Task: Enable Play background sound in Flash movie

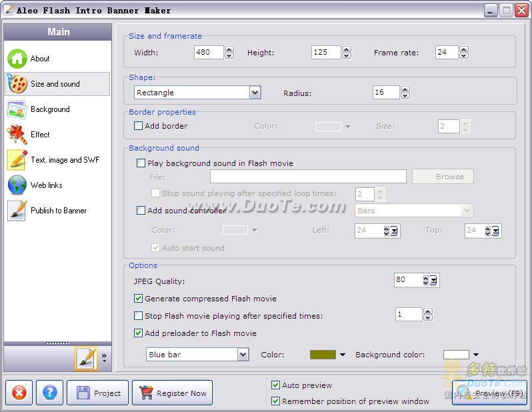Action: coord(141,163)
